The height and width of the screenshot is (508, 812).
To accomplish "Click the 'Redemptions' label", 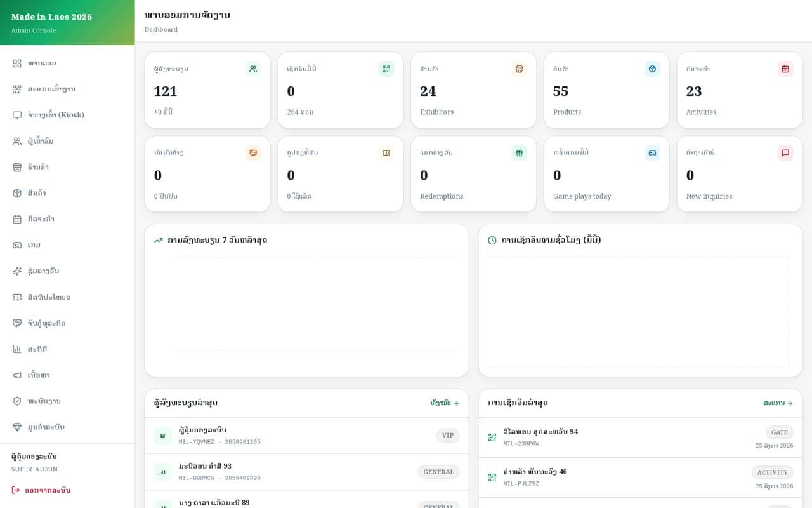I will 442,197.
